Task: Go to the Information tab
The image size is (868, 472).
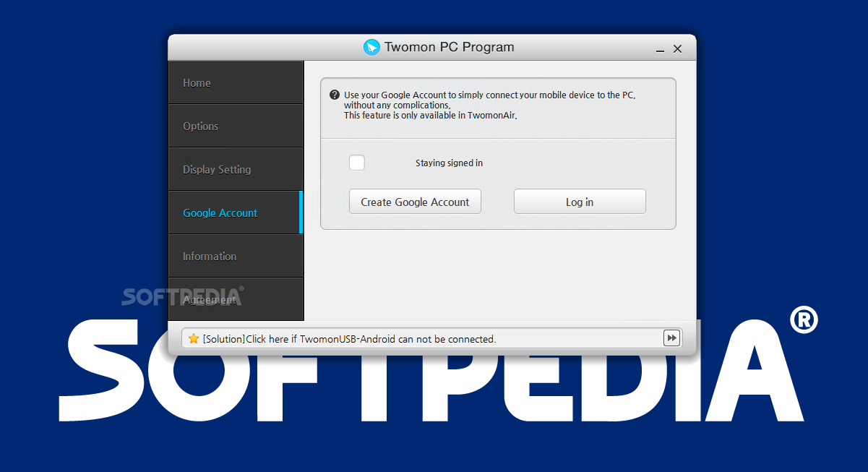Action: tap(236, 256)
